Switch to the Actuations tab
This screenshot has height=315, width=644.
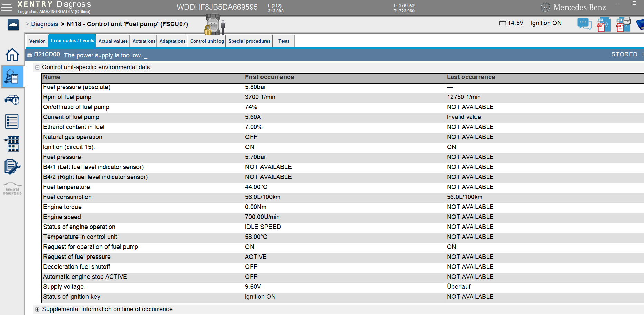pyautogui.click(x=144, y=41)
